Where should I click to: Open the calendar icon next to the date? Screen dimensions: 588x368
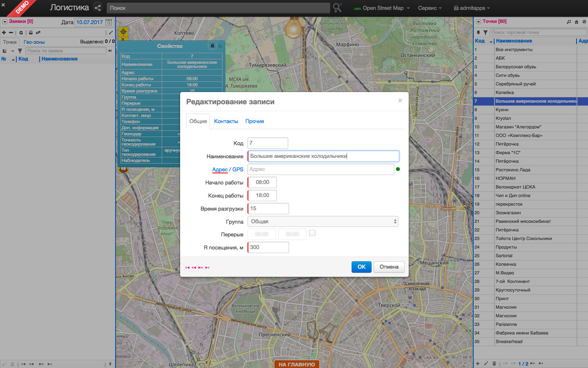109,22
